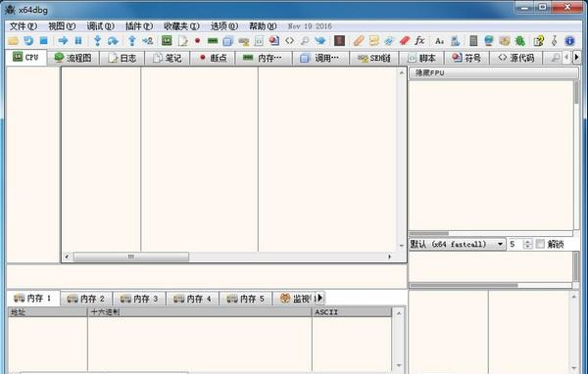
Task: Click the execute till return icon
Action: (x=131, y=40)
